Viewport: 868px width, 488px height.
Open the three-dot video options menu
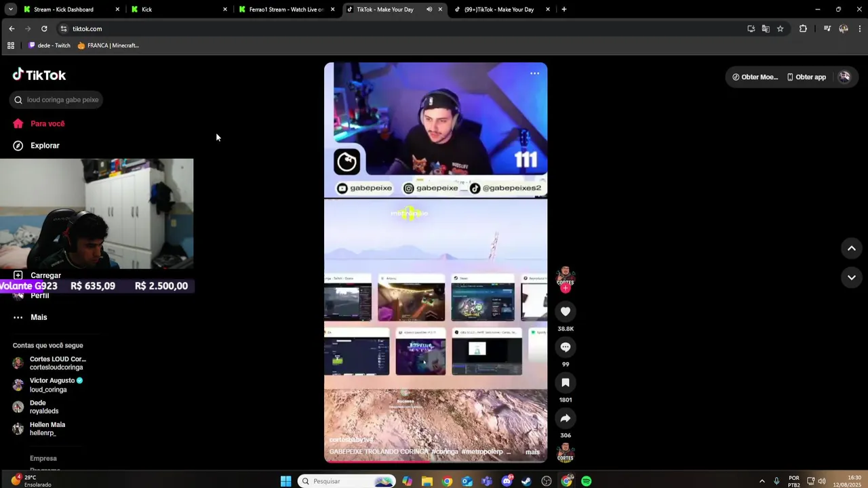point(534,73)
